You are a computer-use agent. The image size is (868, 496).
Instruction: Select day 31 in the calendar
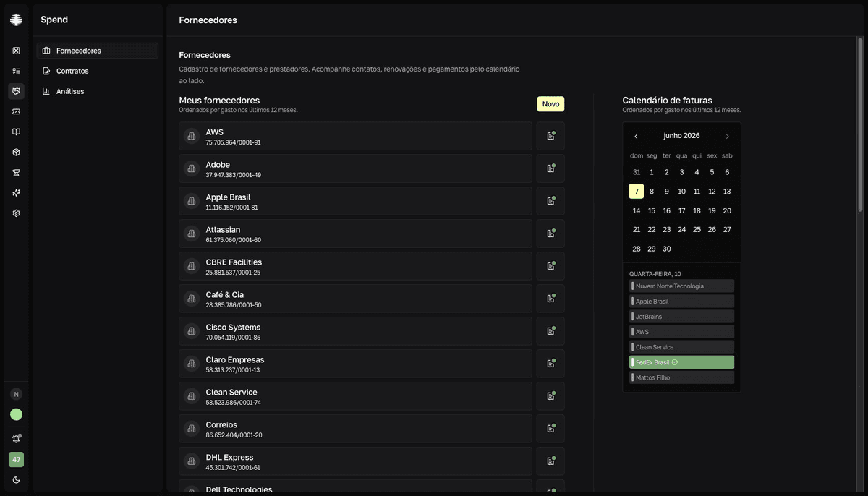click(637, 172)
